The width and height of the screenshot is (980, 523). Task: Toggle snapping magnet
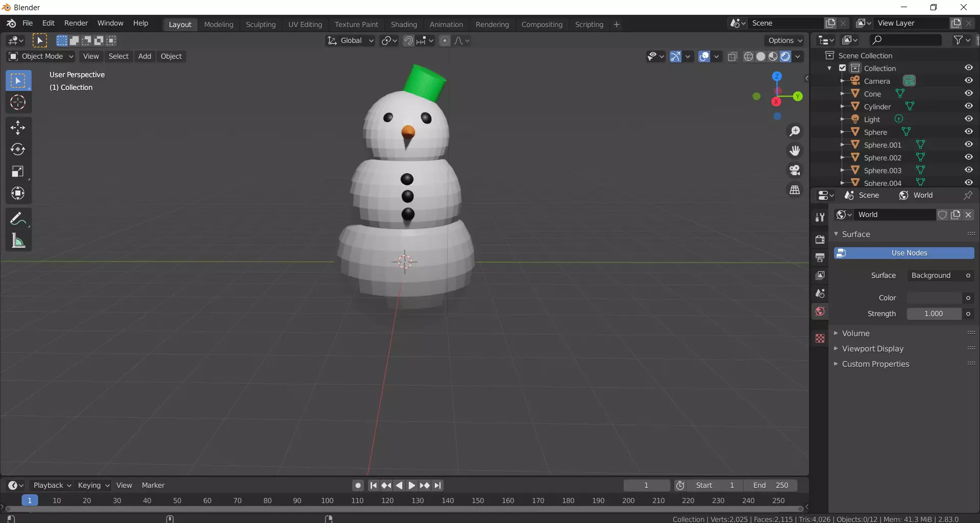click(408, 41)
